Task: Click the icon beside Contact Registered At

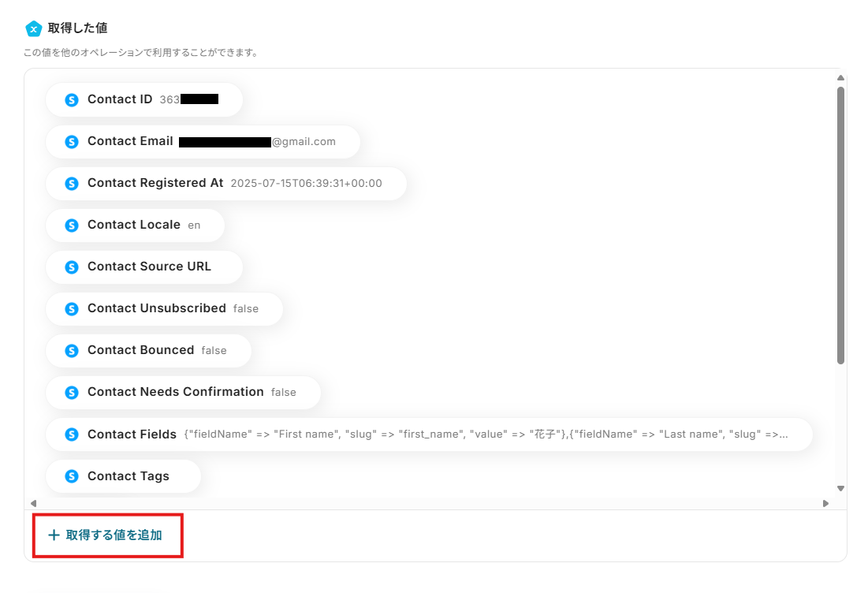Action: point(72,183)
